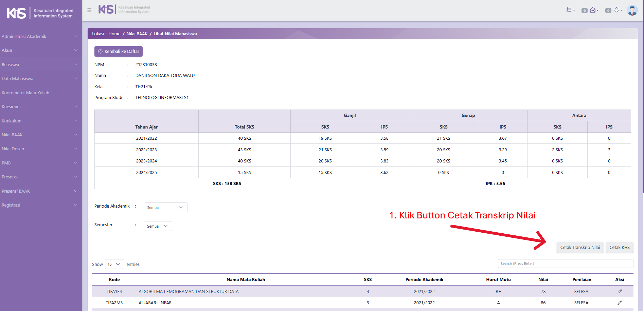Image resolution: width=644 pixels, height=311 pixels.
Task: Open Koordinator Mata Kuliah in sidebar
Action: click(25, 93)
